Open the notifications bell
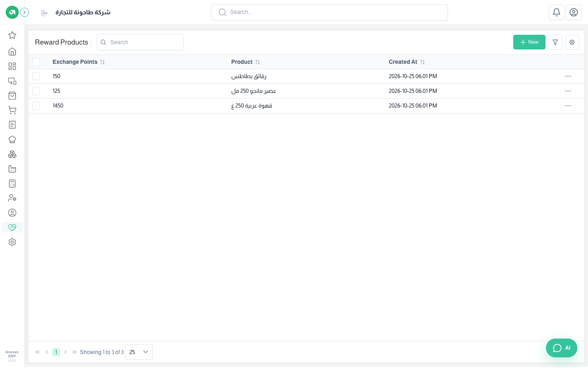 tap(557, 12)
